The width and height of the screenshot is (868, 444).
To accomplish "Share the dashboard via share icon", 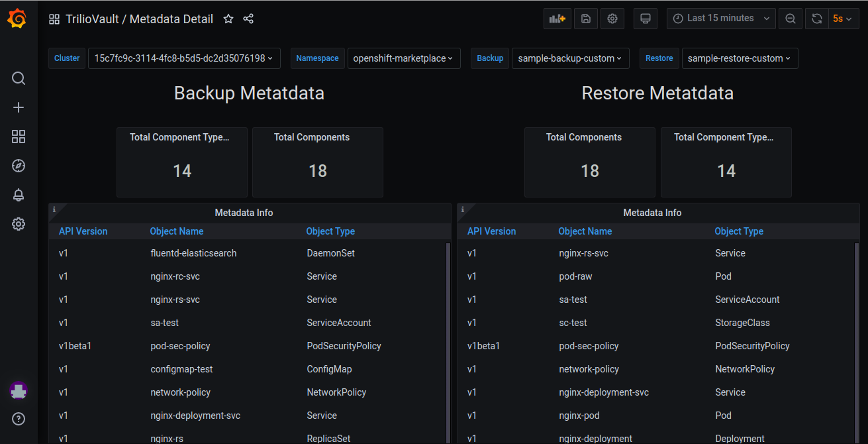I will (x=248, y=19).
